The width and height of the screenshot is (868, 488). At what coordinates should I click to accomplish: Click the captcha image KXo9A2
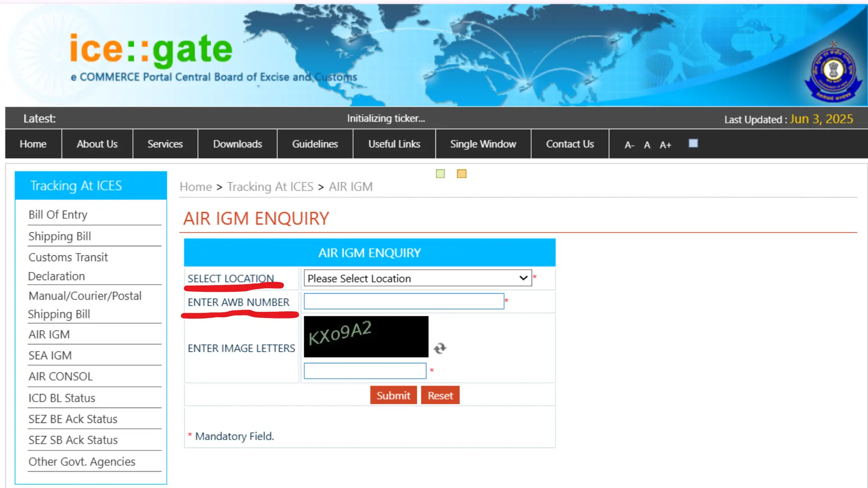tap(366, 337)
